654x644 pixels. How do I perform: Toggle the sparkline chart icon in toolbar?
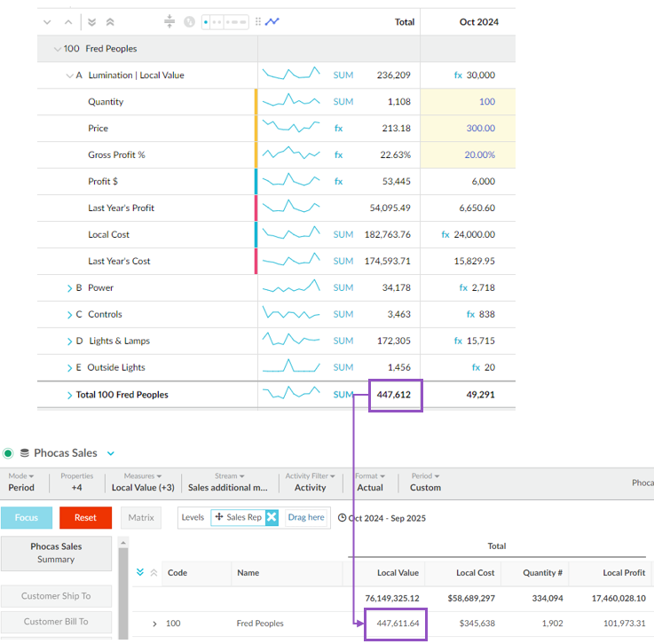pyautogui.click(x=272, y=22)
